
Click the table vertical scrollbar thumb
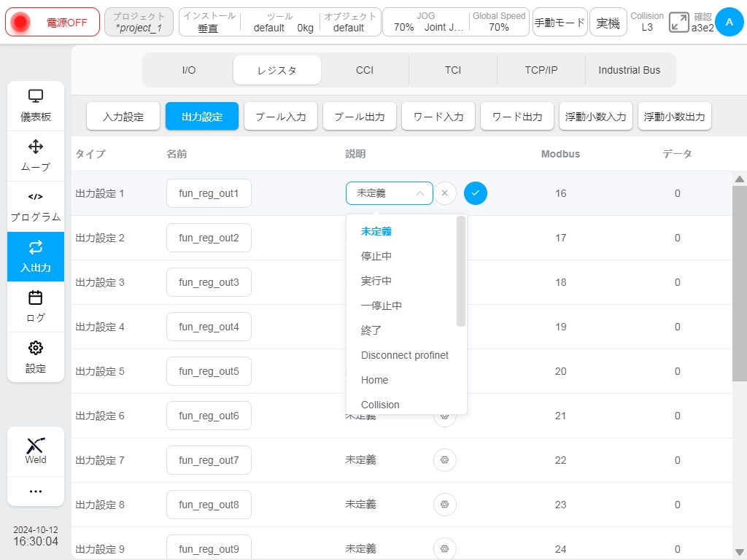(x=740, y=284)
